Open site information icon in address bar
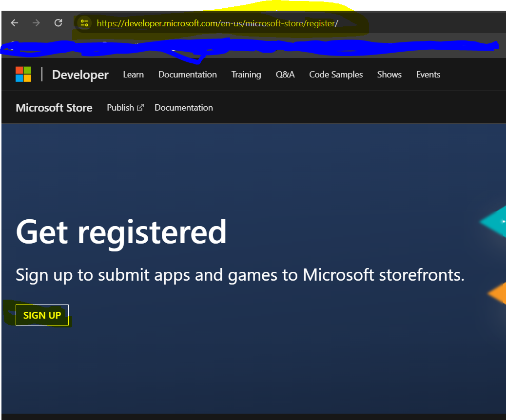 click(84, 23)
